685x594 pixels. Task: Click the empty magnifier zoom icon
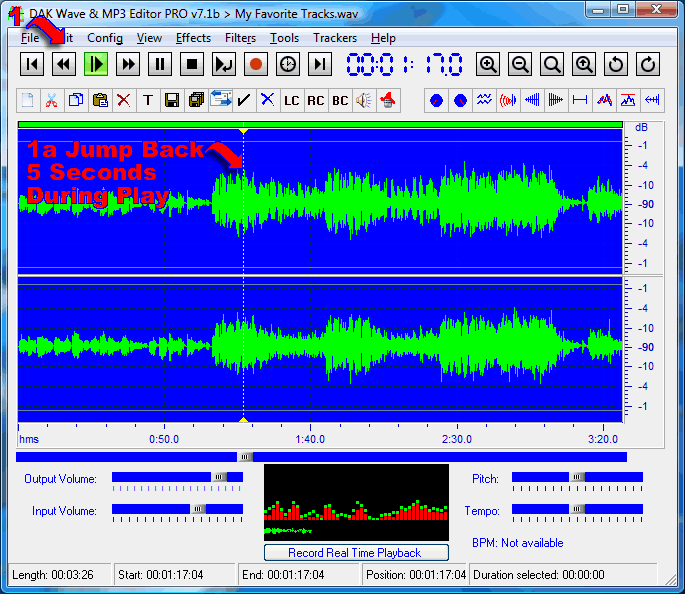[552, 65]
